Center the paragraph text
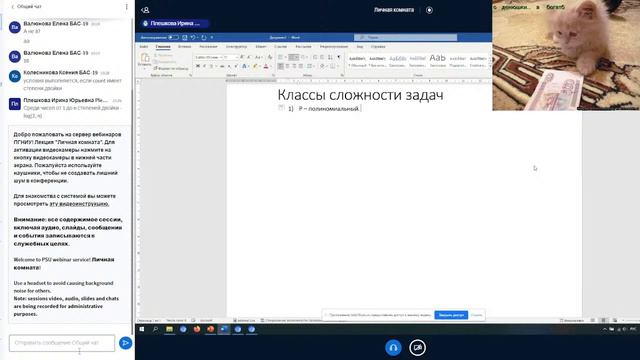Screen dimensions: 640x360 [287, 66]
